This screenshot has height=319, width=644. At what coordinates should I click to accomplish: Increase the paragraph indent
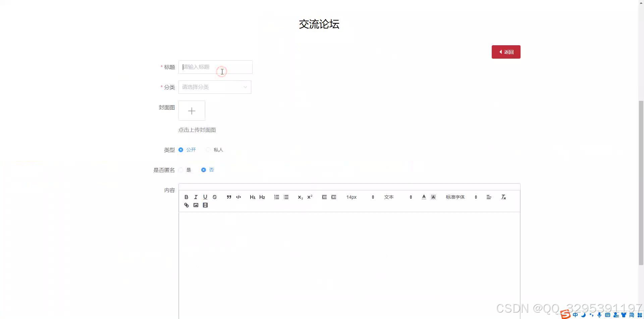pos(333,197)
